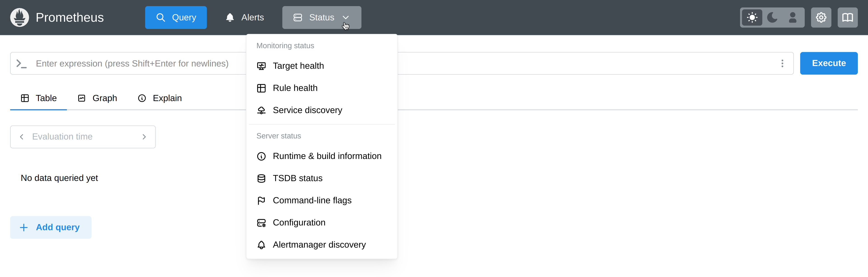Step evaluation time forward with right chevron
Viewport: 868px width, 277px height.
[144, 137]
